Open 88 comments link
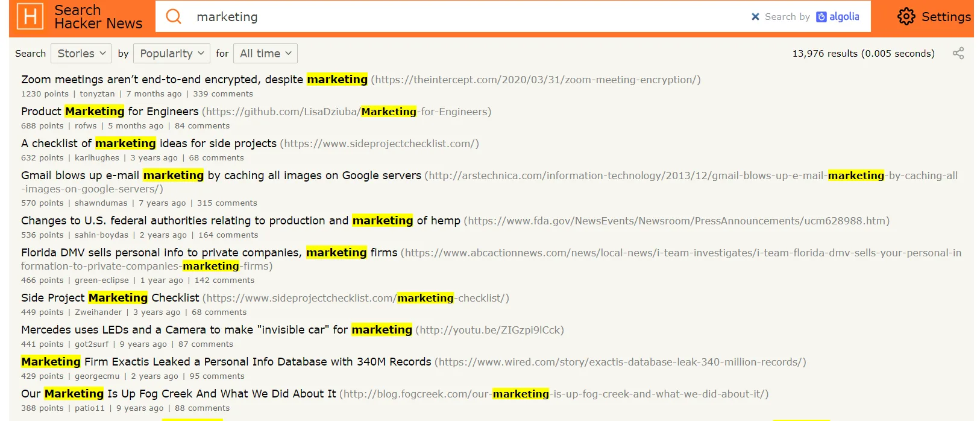Viewport: 980px width, 421px height. pos(203,408)
